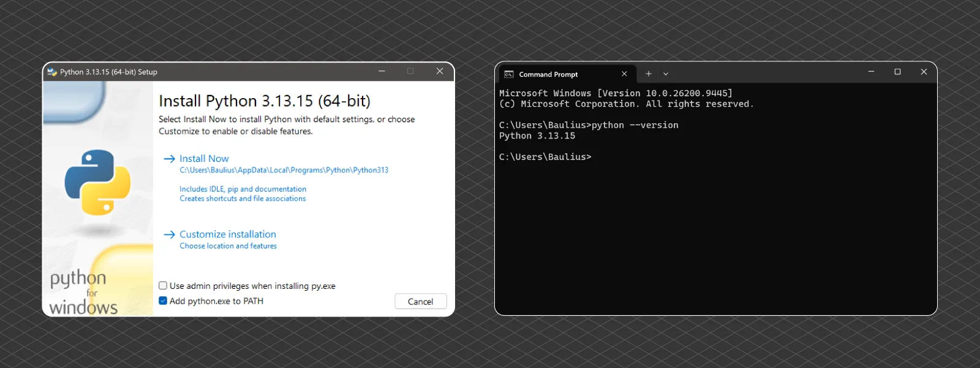Enable admin privileges for py.exe checkbox
The image size is (980, 368).
(163, 286)
